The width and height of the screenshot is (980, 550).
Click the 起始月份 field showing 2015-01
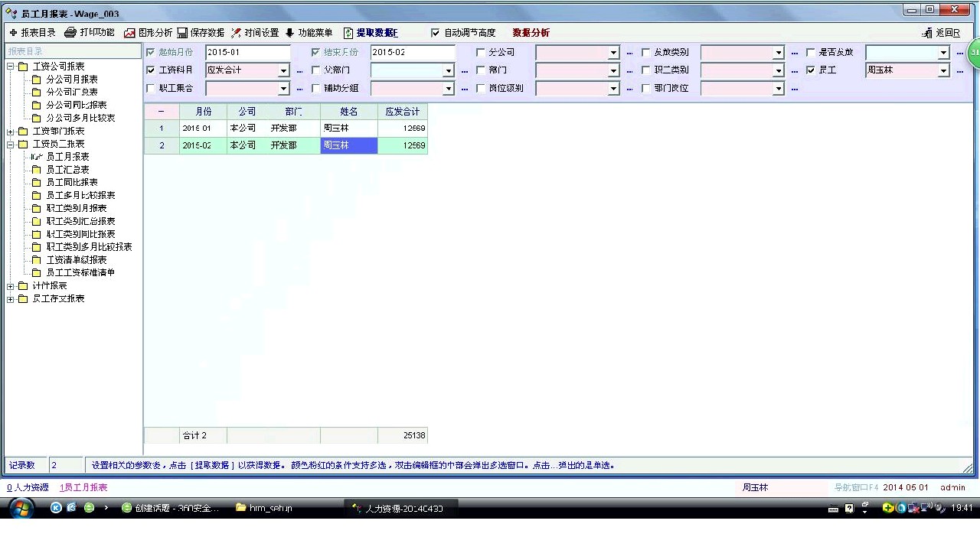(247, 53)
